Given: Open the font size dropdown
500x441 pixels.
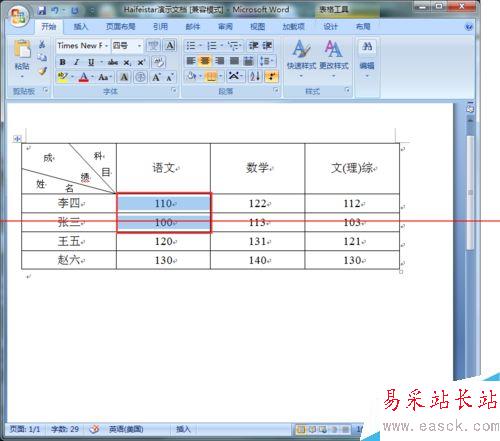Looking at the screenshot, I should coord(140,46).
